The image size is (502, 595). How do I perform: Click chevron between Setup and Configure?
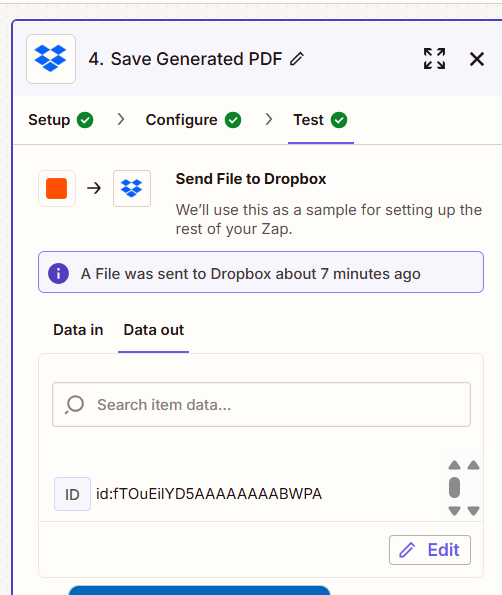point(121,120)
